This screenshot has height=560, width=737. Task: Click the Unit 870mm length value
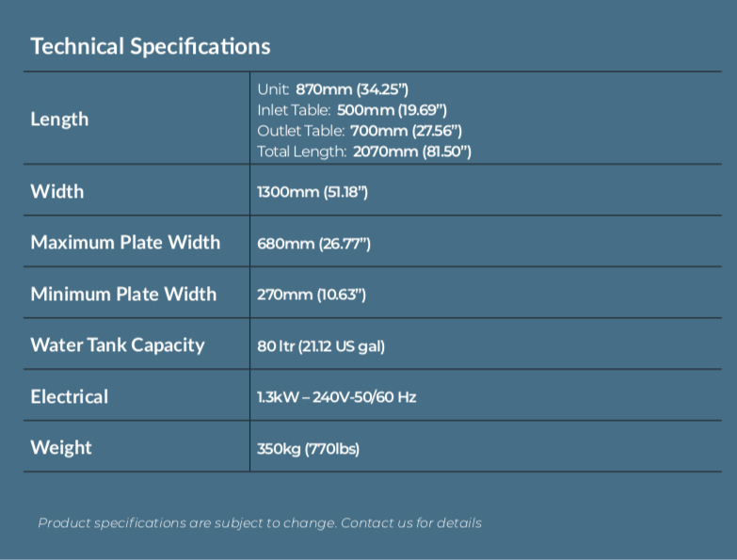point(332,89)
